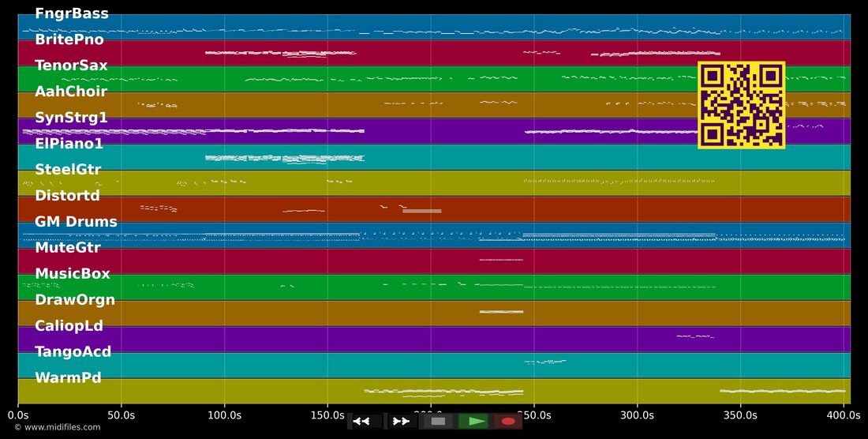The height and width of the screenshot is (439, 868).
Task: Select the TangoAcd track label
Action: click(x=73, y=351)
